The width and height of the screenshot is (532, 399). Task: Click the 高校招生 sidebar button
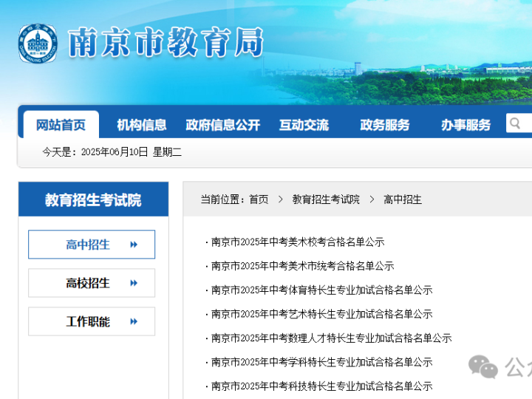[92, 283]
